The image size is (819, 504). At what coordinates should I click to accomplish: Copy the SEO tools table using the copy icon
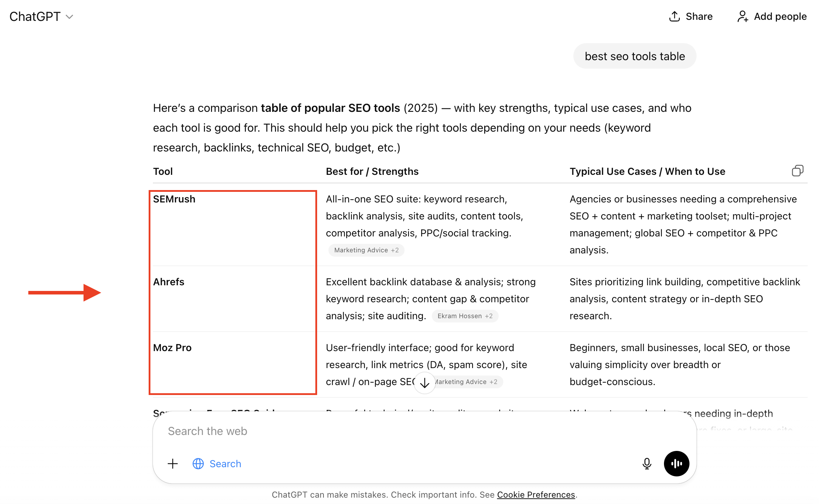pos(798,171)
